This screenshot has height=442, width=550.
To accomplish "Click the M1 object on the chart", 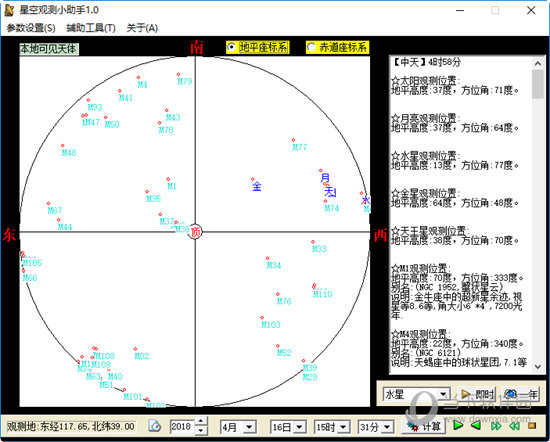I will click(172, 186).
